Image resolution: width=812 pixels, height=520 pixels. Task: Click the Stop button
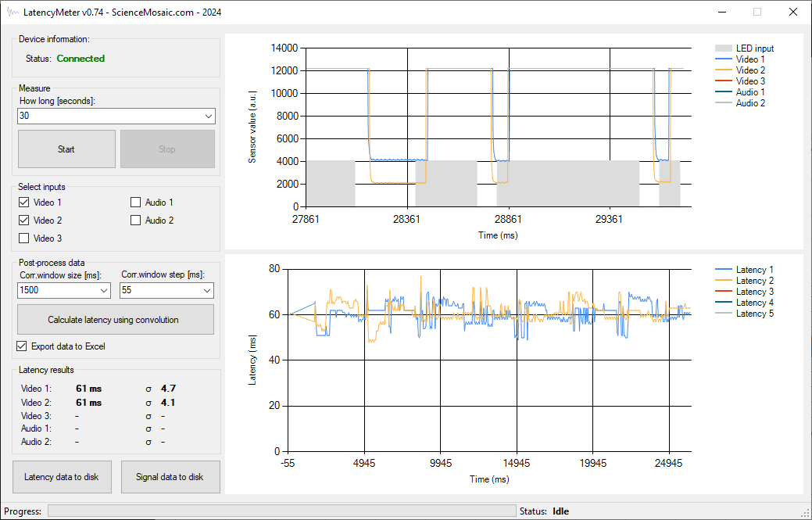pos(167,149)
